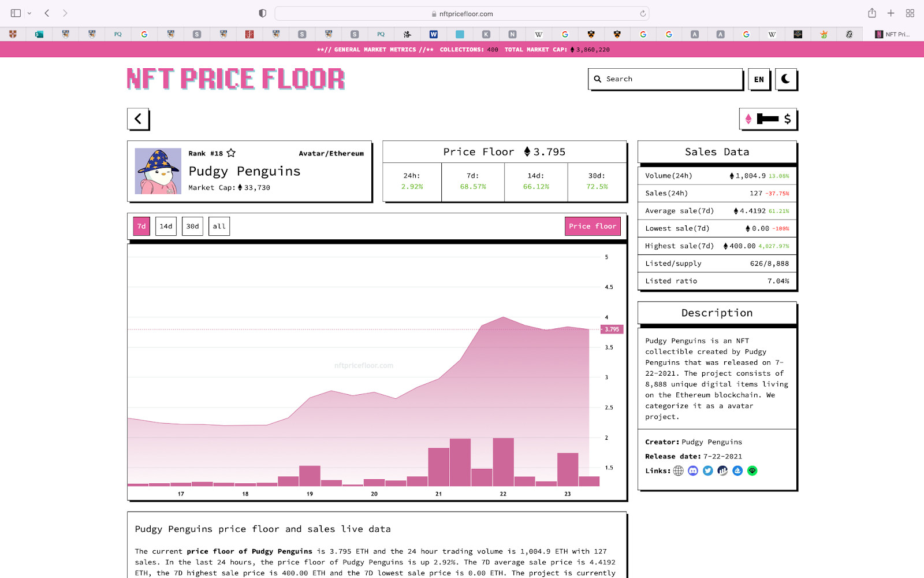This screenshot has height=578, width=924.
Task: Toggle currency between ETH and dollar
Action: [768, 119]
